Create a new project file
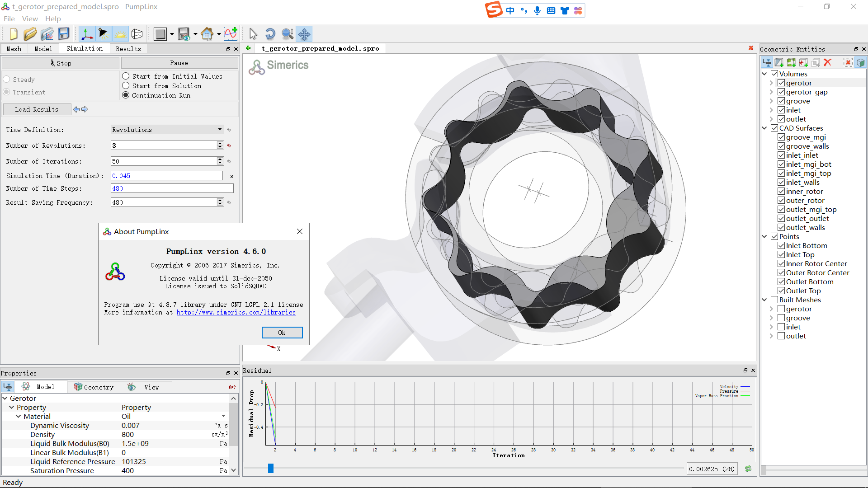The image size is (868, 488). tap(13, 34)
